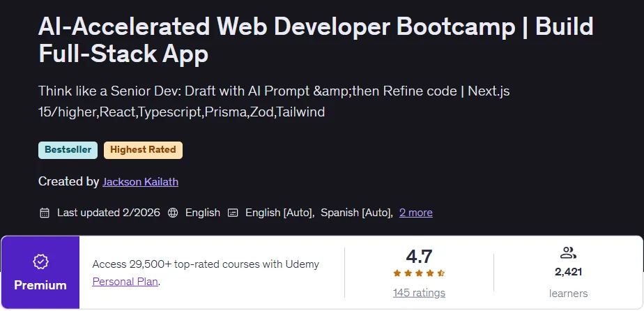Click the Premium checkmark badge icon
Image resolution: width=644 pixels, height=311 pixels.
(40, 261)
